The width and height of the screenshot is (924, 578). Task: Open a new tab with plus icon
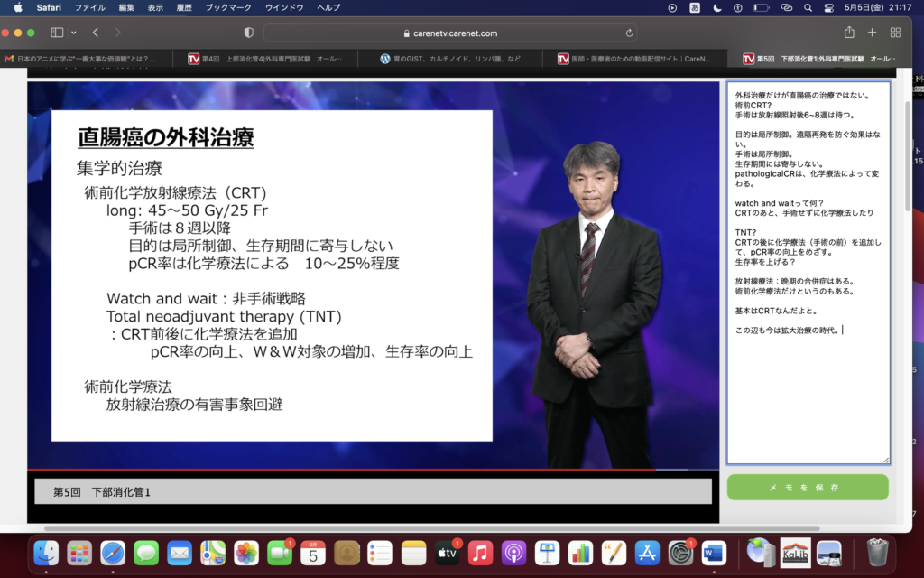coord(872,33)
